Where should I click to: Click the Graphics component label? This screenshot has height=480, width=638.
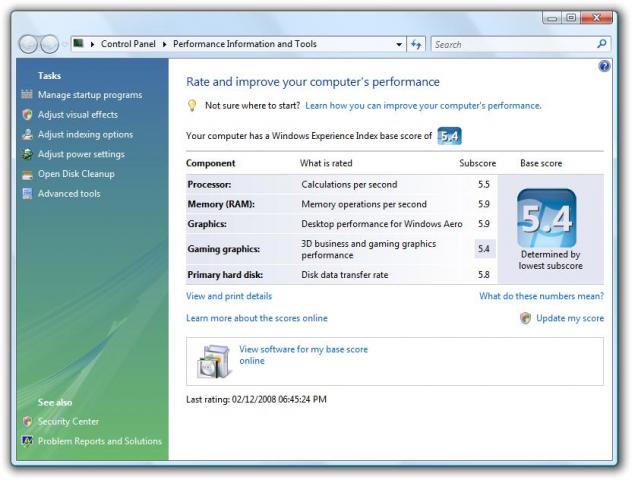pyautogui.click(x=207, y=224)
